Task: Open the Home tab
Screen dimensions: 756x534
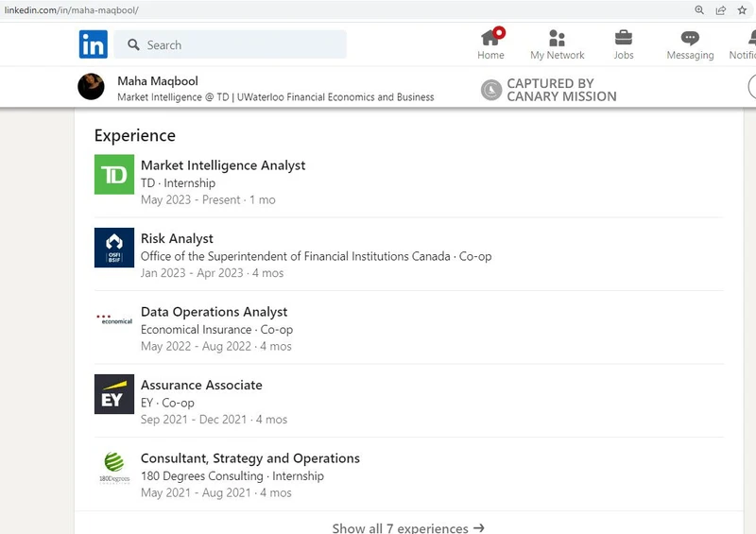Action: (490, 43)
